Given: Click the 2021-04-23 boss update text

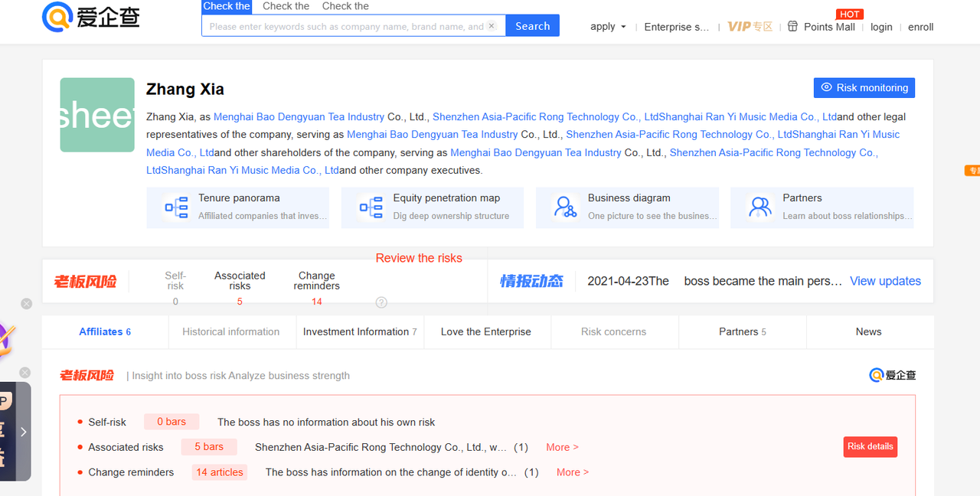Looking at the screenshot, I should [714, 281].
